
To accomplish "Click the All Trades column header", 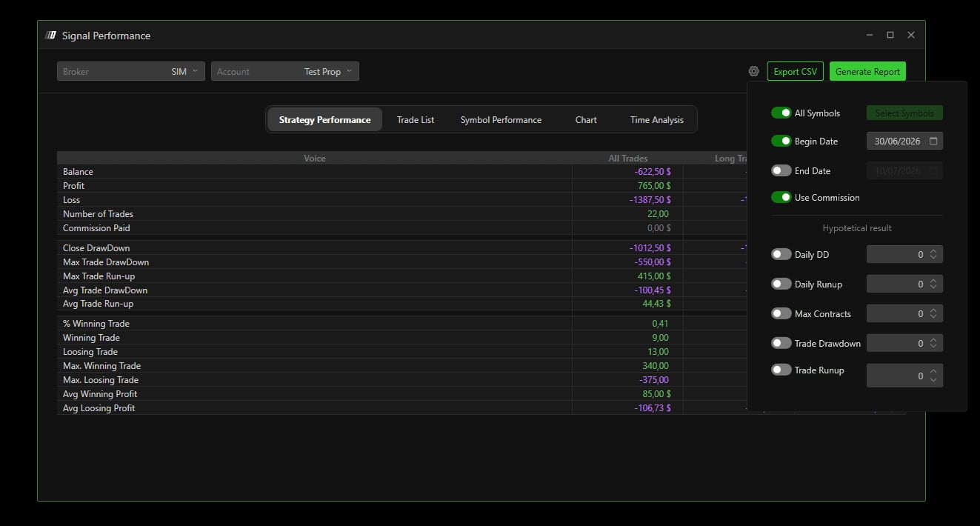I will 628,159.
